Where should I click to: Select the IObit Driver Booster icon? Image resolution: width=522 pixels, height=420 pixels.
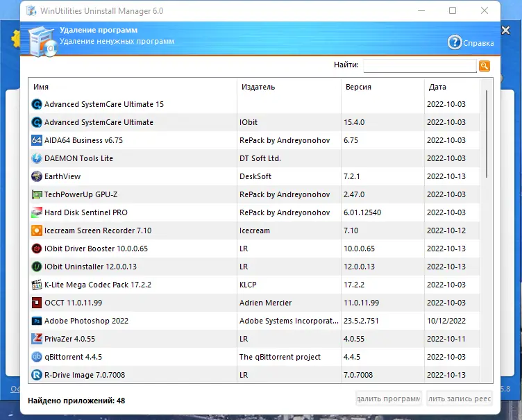point(37,249)
